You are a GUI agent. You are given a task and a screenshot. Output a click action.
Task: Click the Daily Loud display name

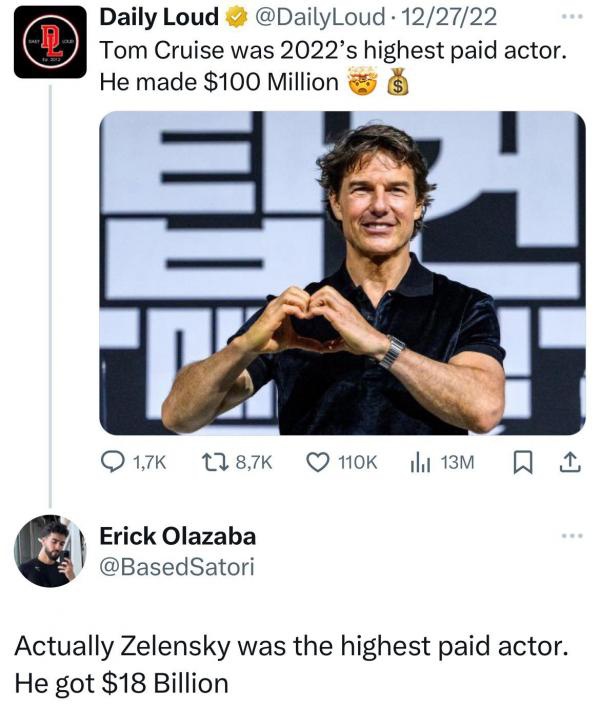tap(158, 19)
